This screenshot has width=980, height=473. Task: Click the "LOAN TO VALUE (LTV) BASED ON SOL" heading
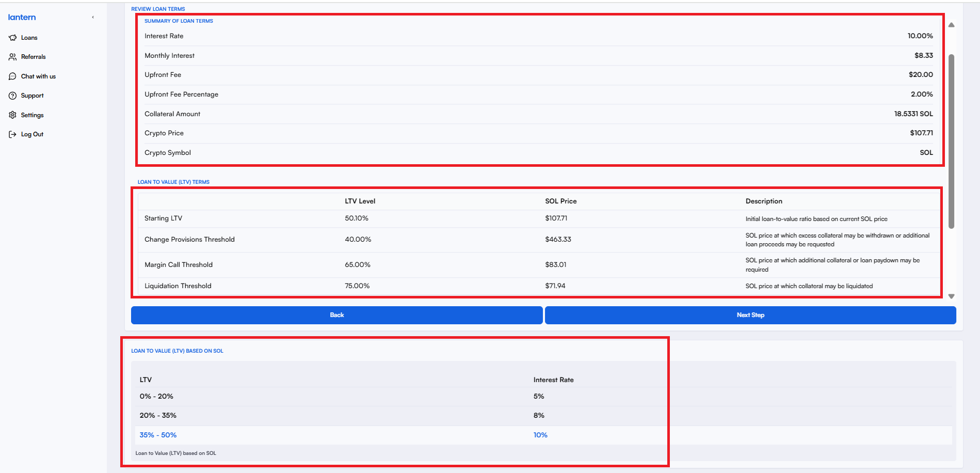click(x=177, y=351)
